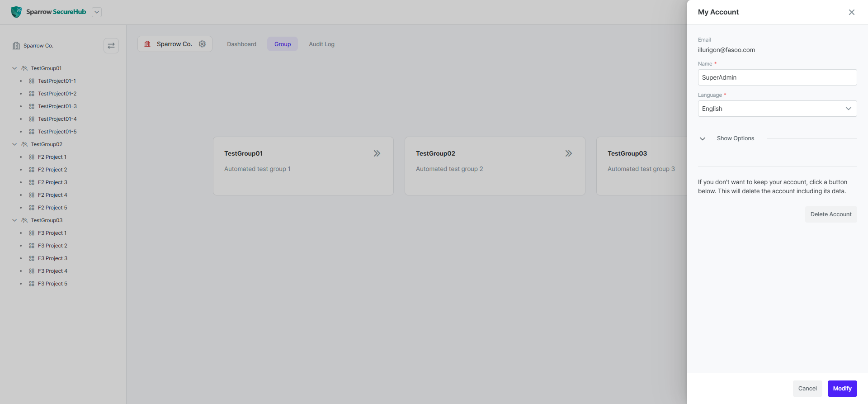Open TestGroup02 card double-arrow icon
This screenshot has width=868, height=404.
point(569,153)
